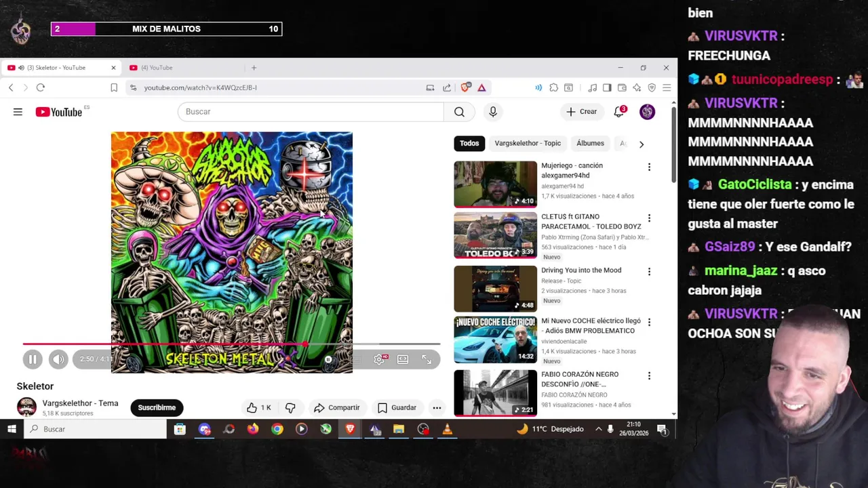Open the Vargskelethor - Tema channel
This screenshot has height=488, width=868.
tap(80, 403)
